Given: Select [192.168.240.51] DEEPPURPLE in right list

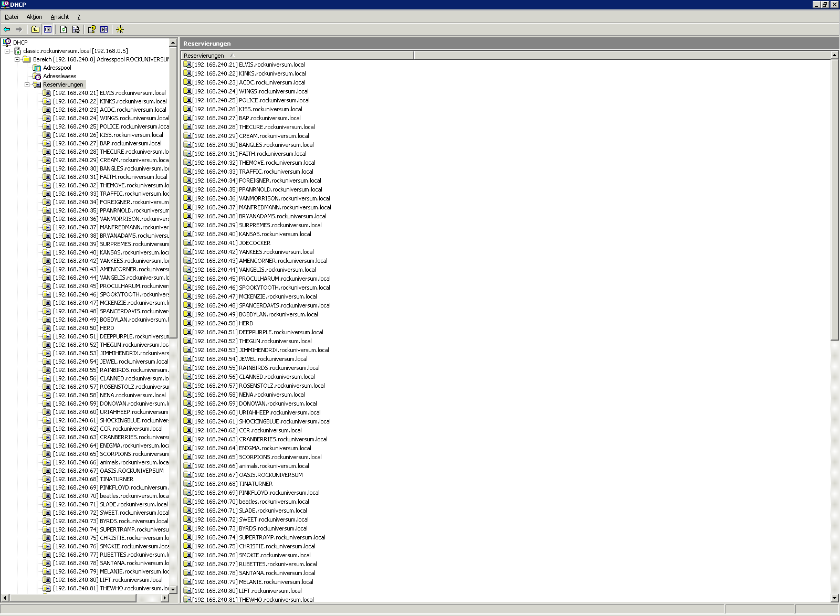Looking at the screenshot, I should point(258,332).
